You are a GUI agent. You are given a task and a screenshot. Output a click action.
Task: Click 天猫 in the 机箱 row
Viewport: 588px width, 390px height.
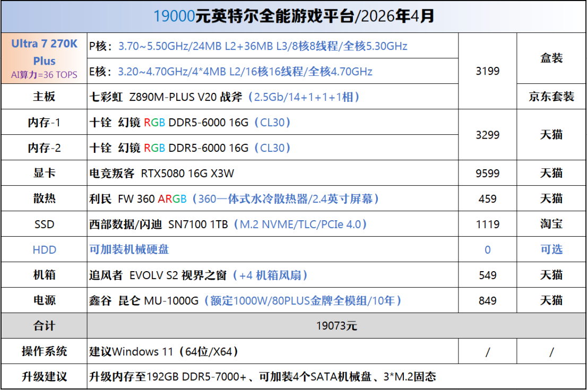coord(551,275)
